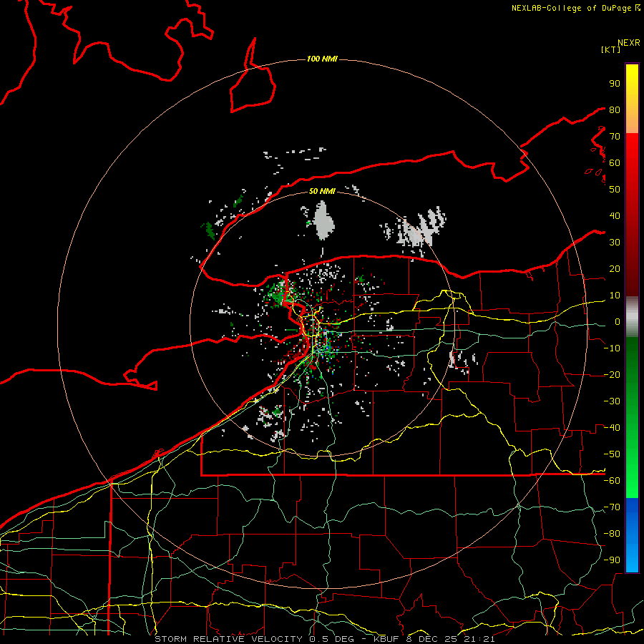
Task: Click the positive 80 knots scale value
Action: [615, 110]
